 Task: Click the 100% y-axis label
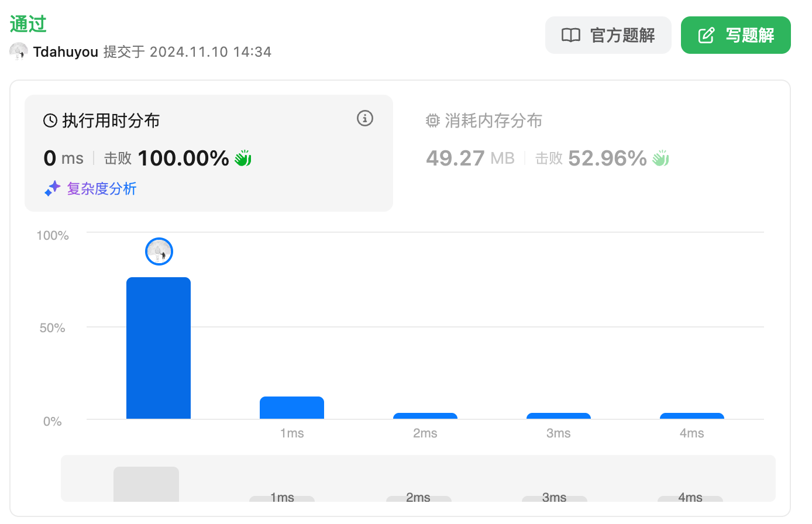(53, 236)
